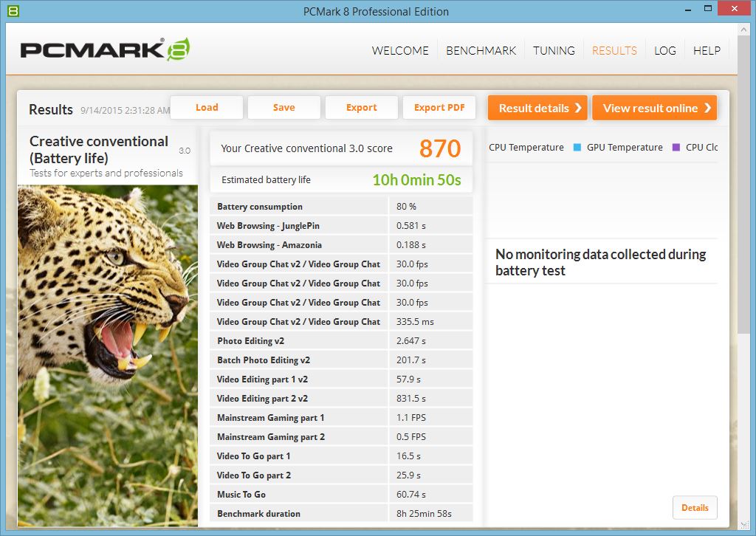Open the Welcome tab
The height and width of the screenshot is (536, 756).
coord(399,51)
